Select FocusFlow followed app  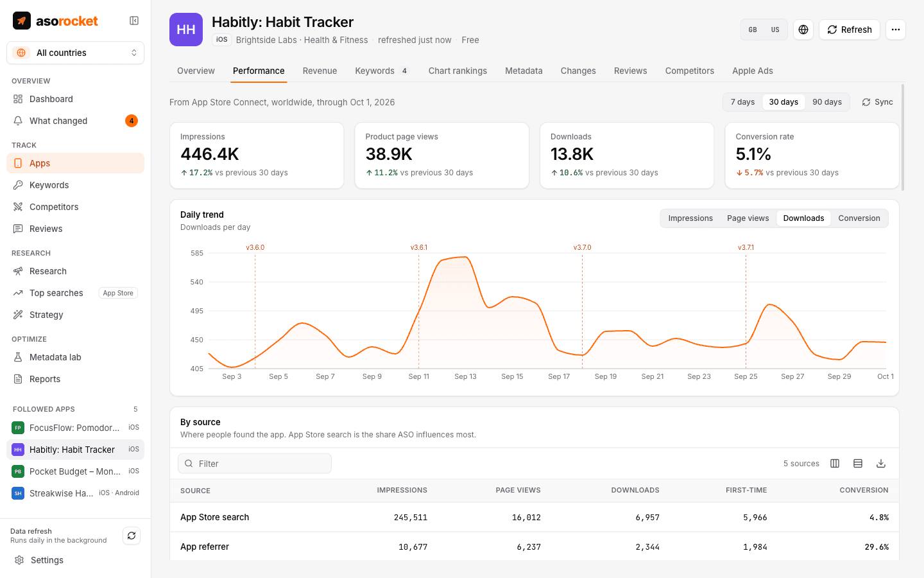click(75, 428)
